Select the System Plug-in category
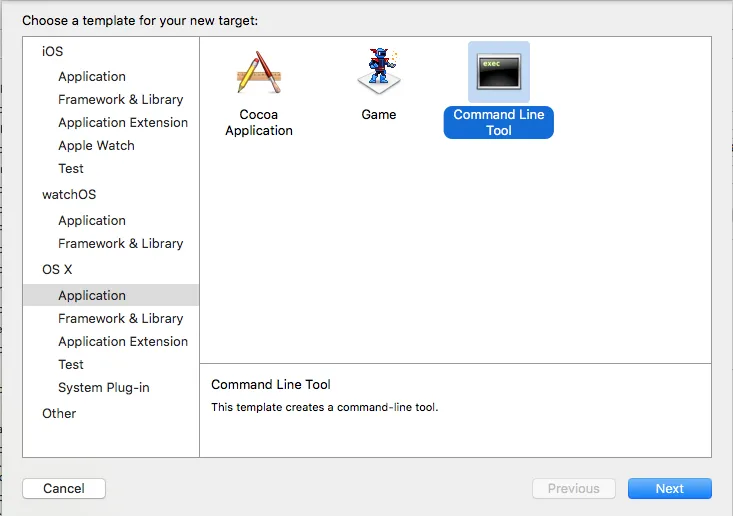Viewport: 733px width, 516px height. tap(104, 387)
